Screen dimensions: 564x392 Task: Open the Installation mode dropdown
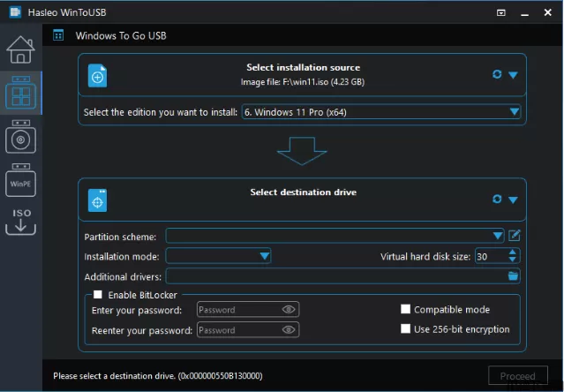(264, 256)
